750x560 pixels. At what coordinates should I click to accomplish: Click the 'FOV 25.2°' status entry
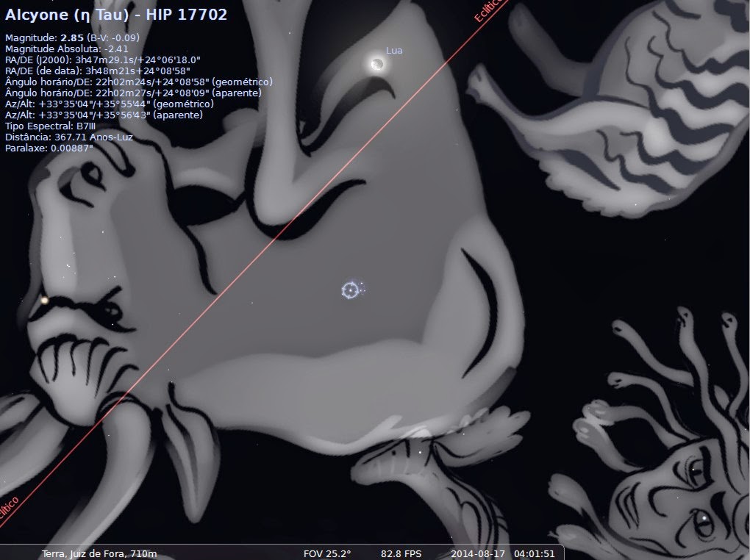(x=327, y=554)
